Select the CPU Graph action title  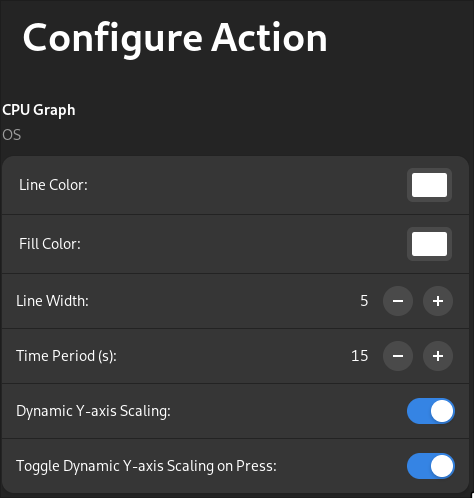tap(39, 110)
